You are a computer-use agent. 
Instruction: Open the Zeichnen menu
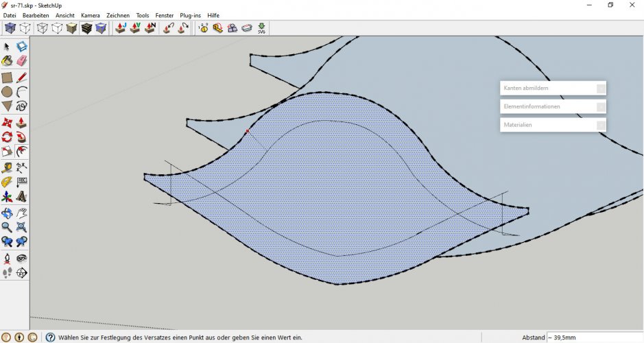[x=118, y=15]
